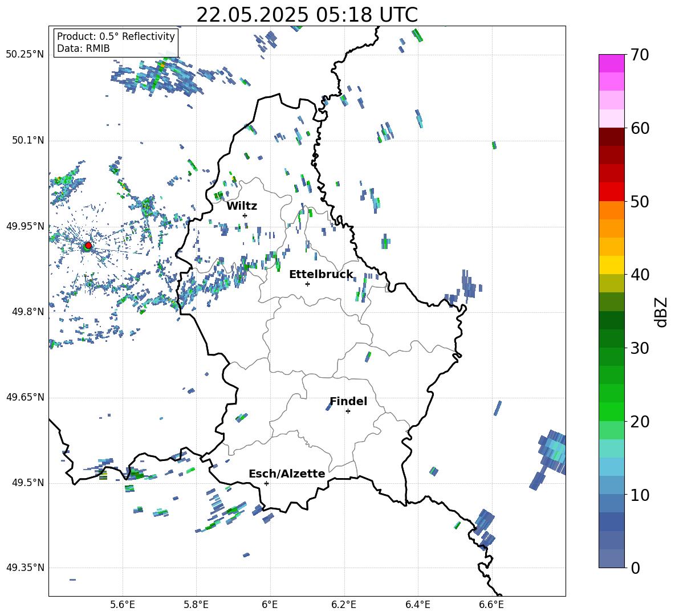Click 'Product: 0.5° Reflectivity' legend text
The height and width of the screenshot is (616, 675).
tap(116, 36)
